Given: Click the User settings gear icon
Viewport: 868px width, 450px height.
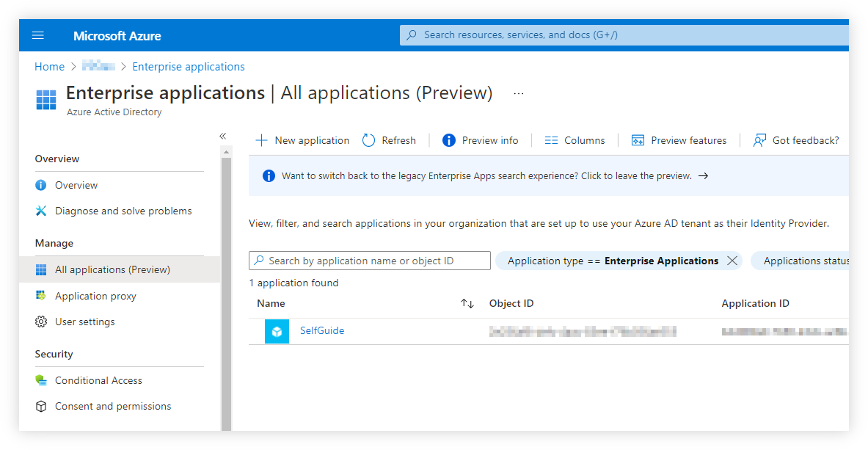Looking at the screenshot, I should click(x=41, y=322).
